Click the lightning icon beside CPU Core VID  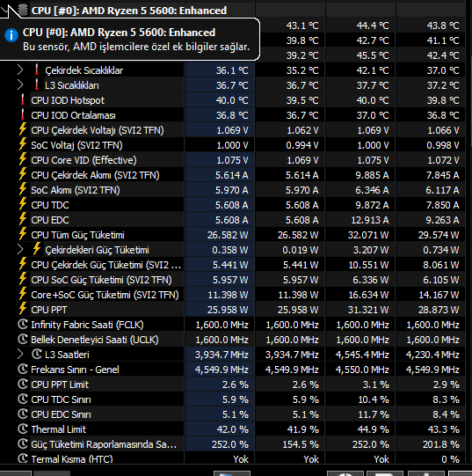[23, 159]
